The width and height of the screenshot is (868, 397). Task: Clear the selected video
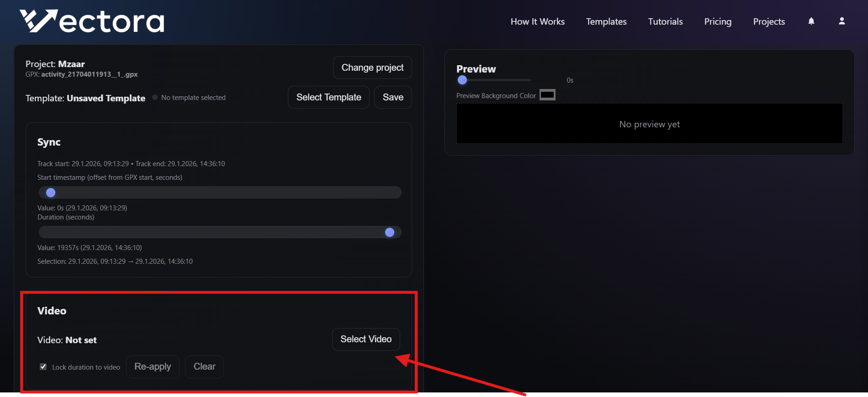(204, 366)
